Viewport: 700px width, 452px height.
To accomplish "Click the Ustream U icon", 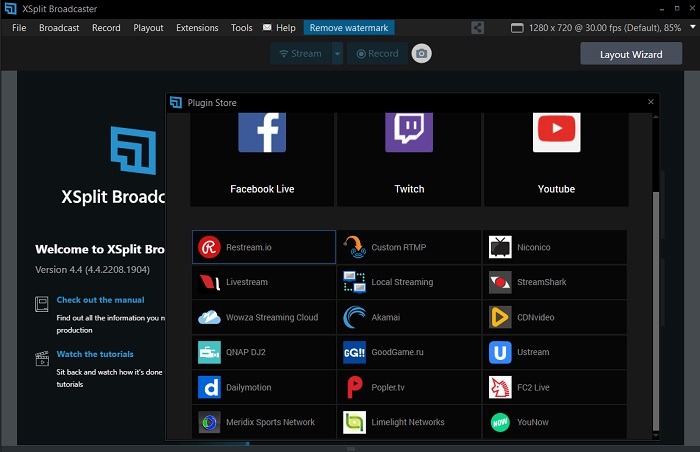I will [500, 352].
